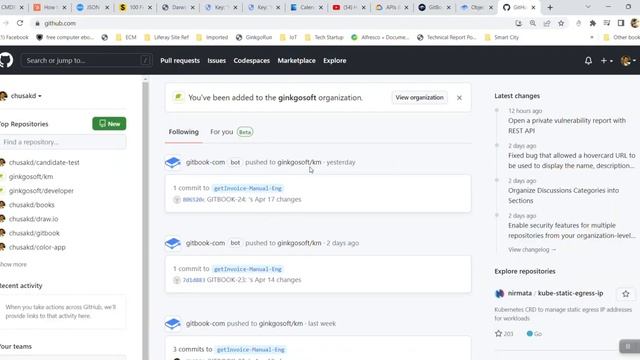Click View organization button
Viewport: 640px width, 360px height.
click(x=419, y=98)
